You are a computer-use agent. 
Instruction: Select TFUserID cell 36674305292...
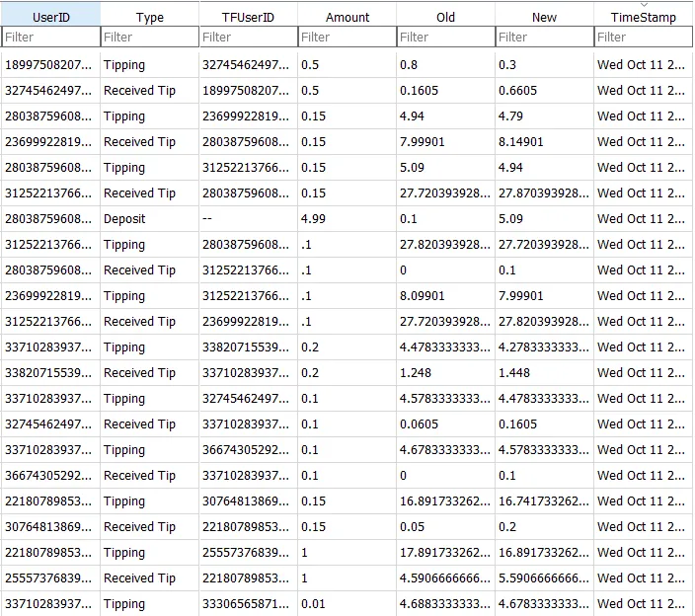tap(248, 450)
